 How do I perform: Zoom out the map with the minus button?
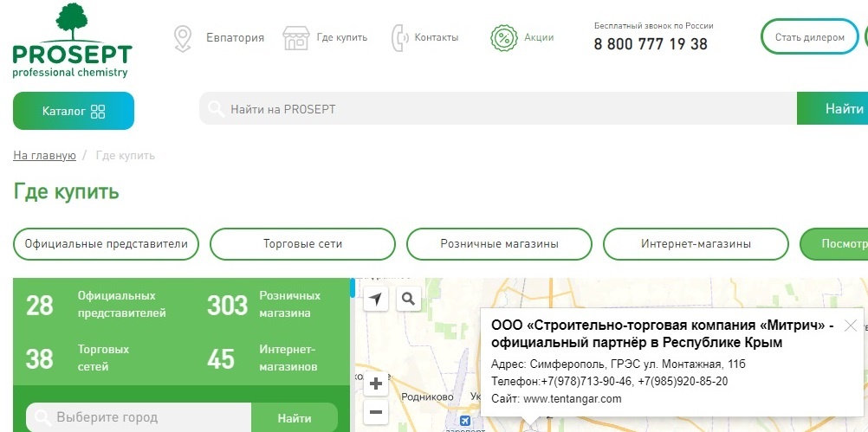coord(376,413)
